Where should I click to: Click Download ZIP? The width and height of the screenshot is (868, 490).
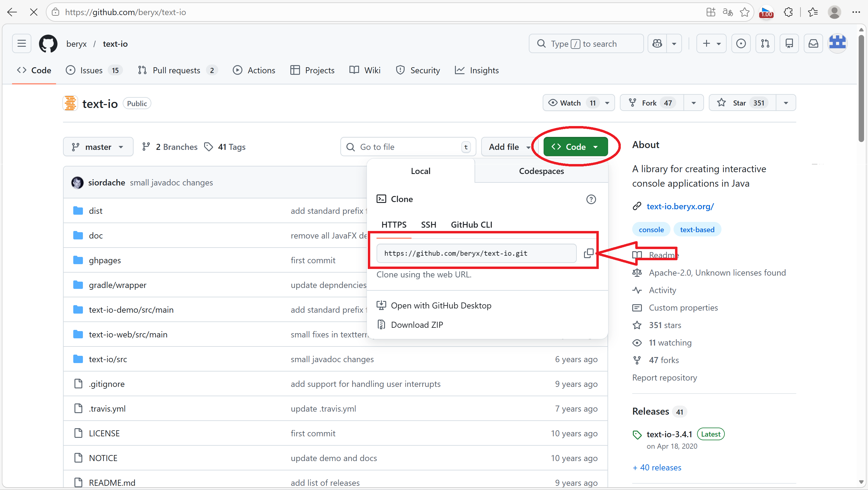pos(417,324)
